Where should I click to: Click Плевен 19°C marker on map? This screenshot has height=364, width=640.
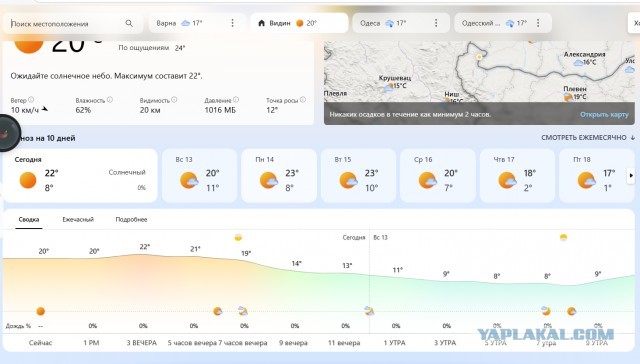pyautogui.click(x=574, y=93)
